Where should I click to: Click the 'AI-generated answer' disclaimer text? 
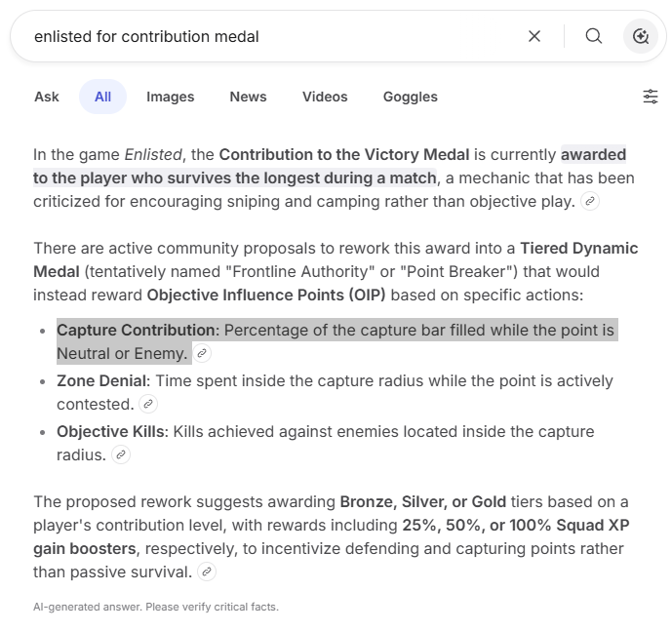(x=156, y=607)
